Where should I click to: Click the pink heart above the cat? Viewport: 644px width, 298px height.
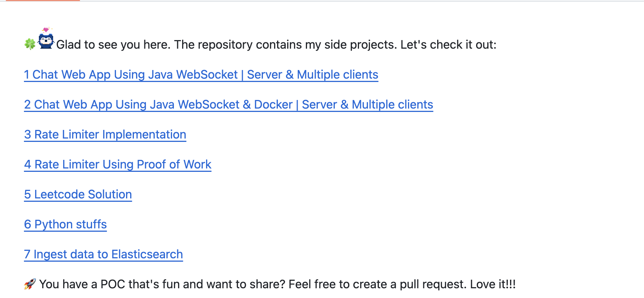(x=46, y=30)
